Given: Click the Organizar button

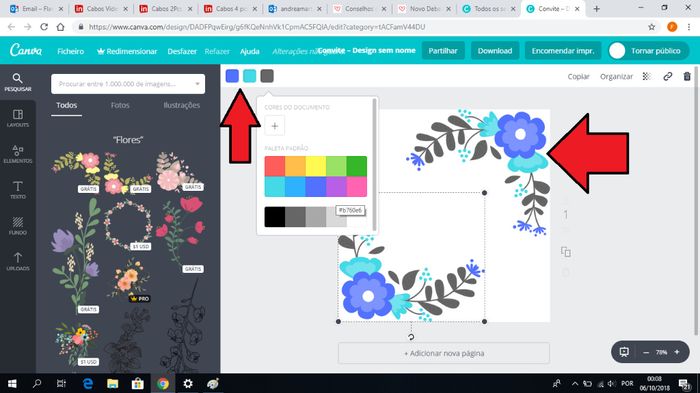Looking at the screenshot, I should tap(617, 76).
